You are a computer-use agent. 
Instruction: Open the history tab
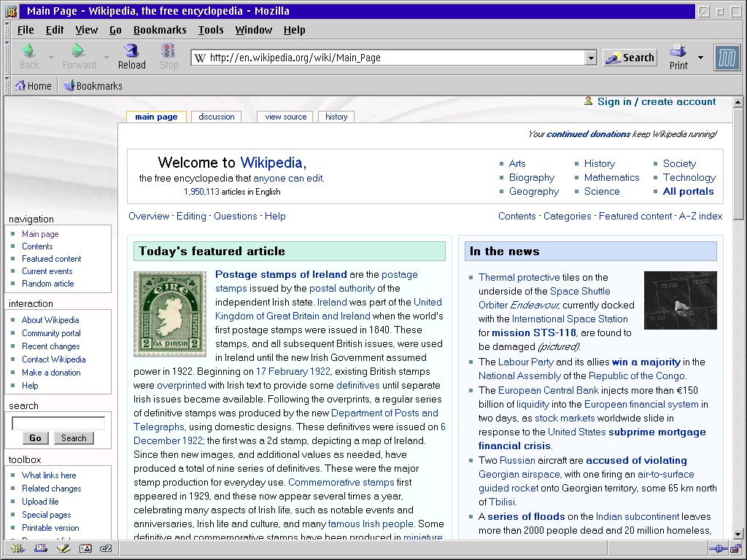(336, 117)
